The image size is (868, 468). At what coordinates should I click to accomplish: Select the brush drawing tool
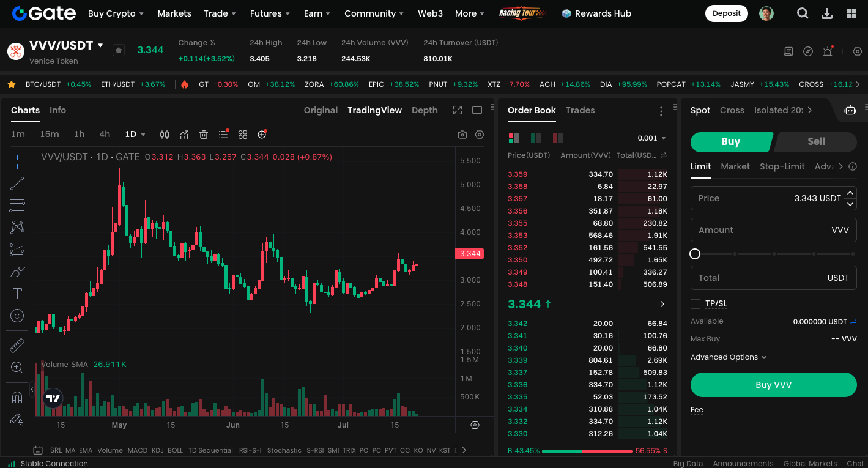17,272
